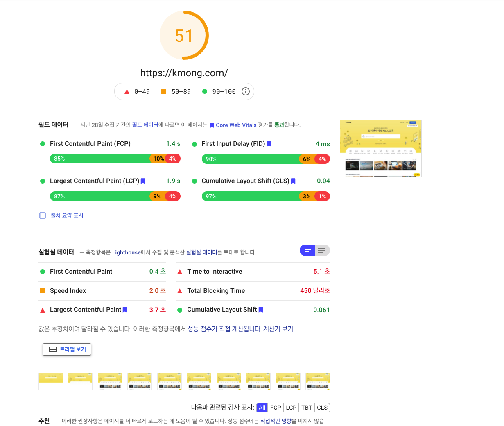Open the 성능 점수가 직접 계산됩니다 link

(224, 329)
